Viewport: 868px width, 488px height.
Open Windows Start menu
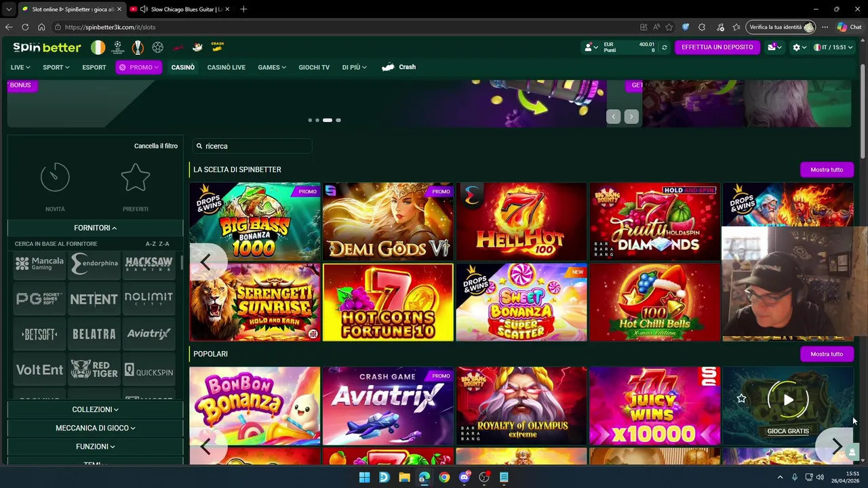(x=364, y=477)
